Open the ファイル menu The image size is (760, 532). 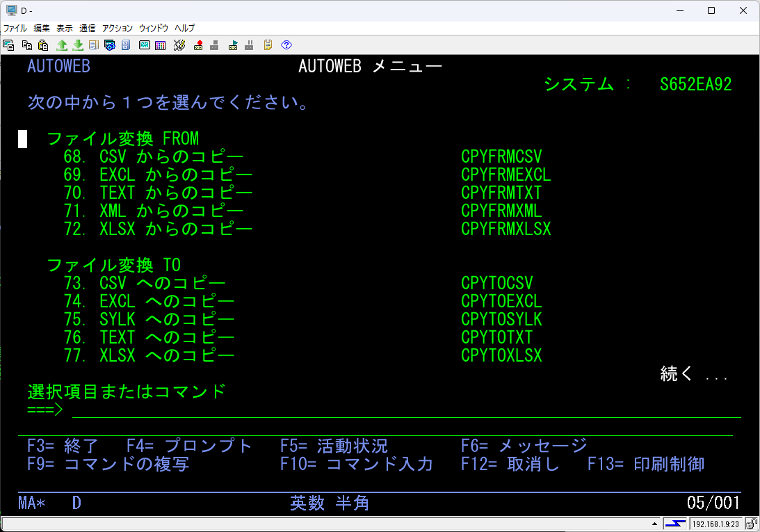click(15, 29)
